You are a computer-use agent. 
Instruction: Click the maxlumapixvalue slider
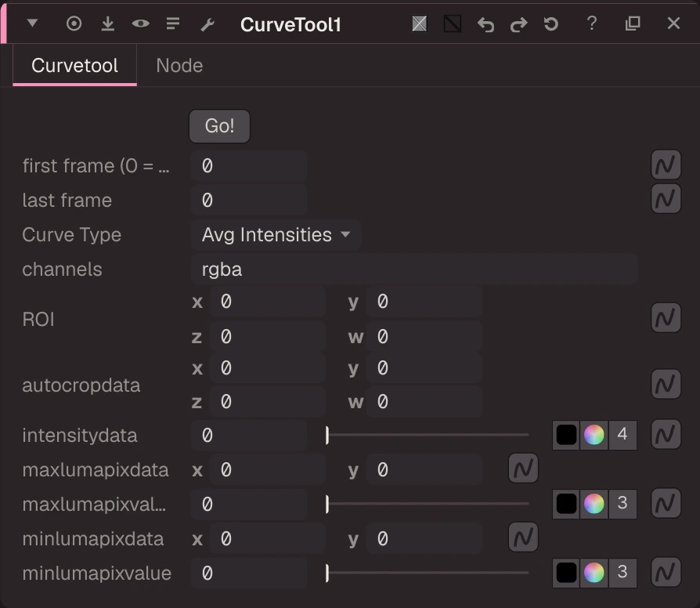coord(428,504)
